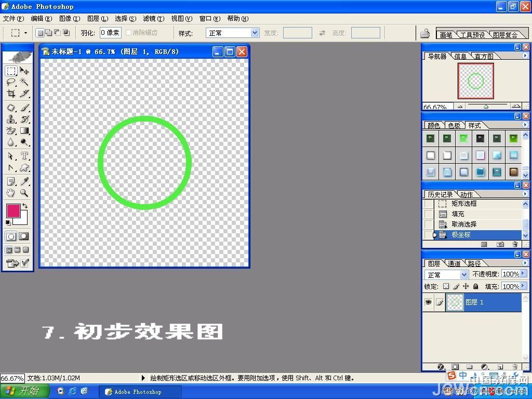Choose subtract from selection mode
The image size is (532, 399).
57,33
